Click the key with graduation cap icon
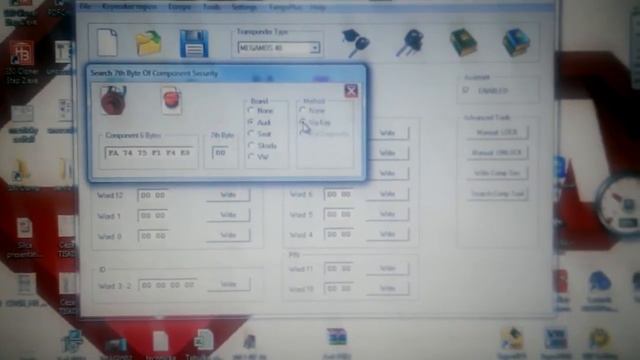 click(356, 43)
